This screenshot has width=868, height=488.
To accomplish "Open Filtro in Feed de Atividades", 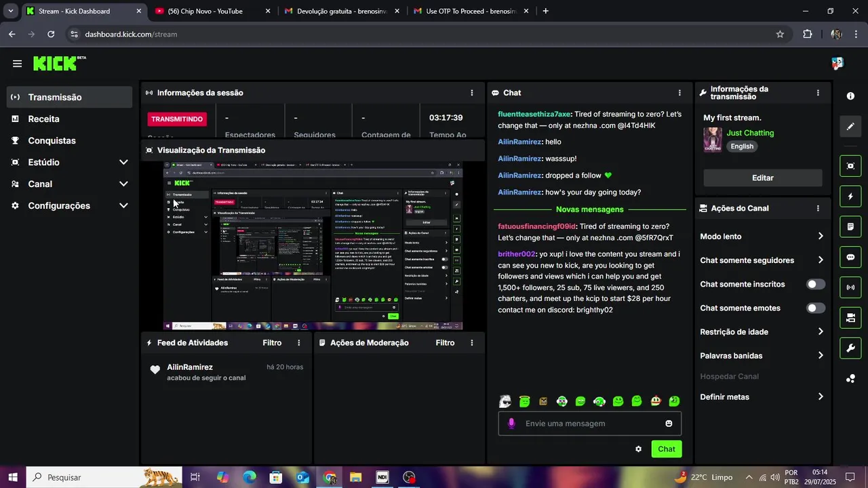I will tap(272, 343).
